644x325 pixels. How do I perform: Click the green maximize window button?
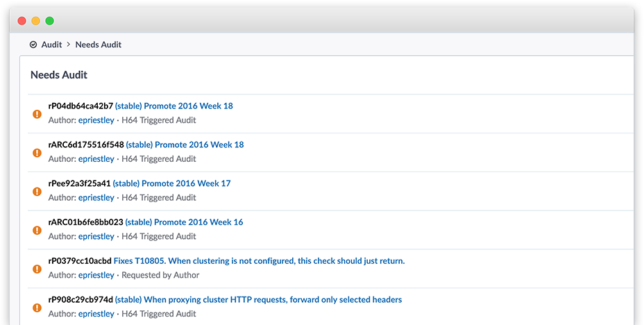click(x=50, y=21)
